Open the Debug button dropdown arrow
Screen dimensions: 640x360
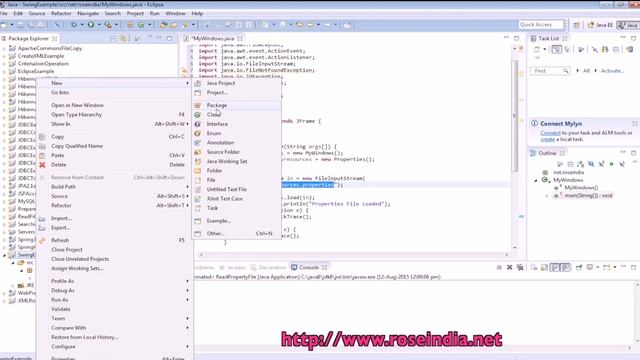82,25
